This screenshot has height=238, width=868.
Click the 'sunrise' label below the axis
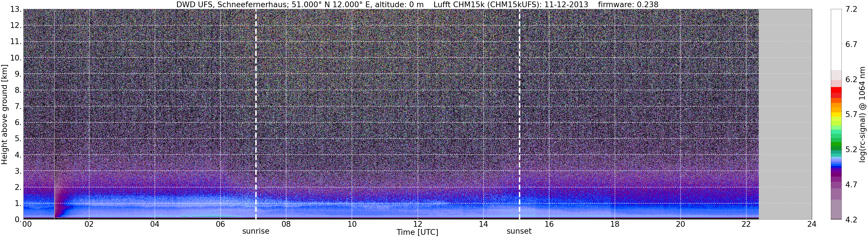(x=256, y=231)
